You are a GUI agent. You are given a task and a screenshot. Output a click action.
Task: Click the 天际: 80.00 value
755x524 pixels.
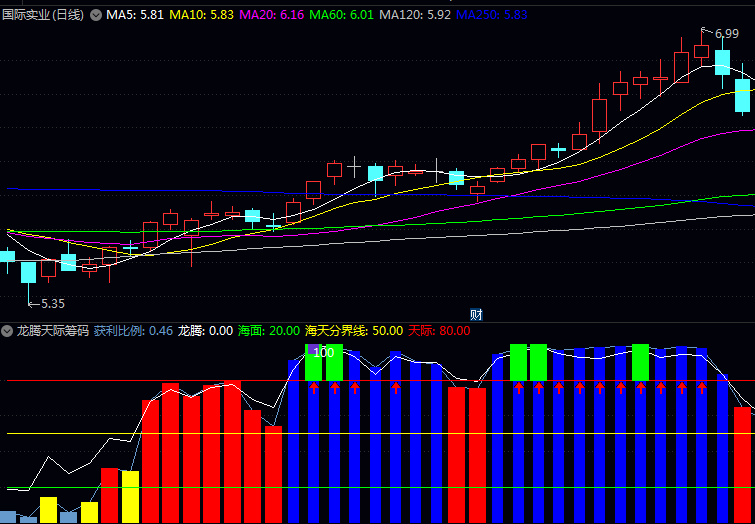pyautogui.click(x=439, y=331)
